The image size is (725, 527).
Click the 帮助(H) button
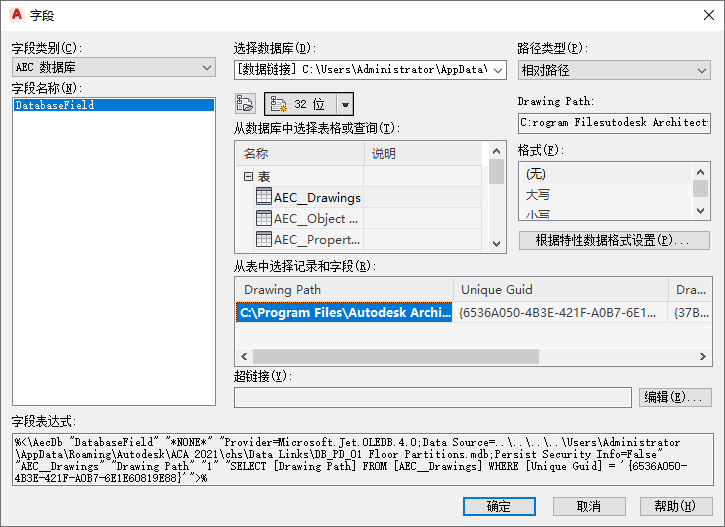[676, 506]
